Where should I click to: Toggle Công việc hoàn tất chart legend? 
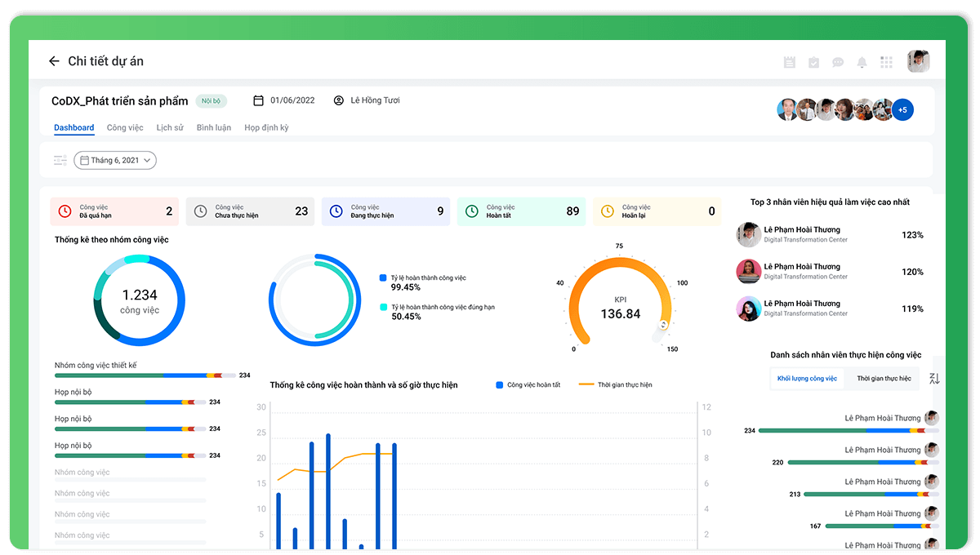click(528, 384)
